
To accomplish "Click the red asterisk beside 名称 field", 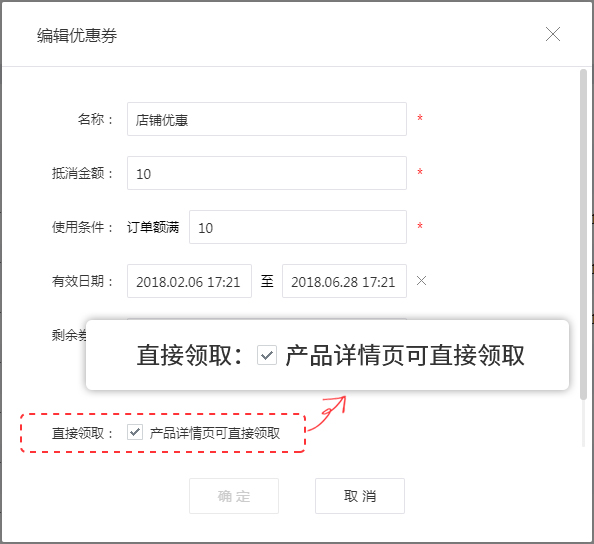I will pos(420,118).
